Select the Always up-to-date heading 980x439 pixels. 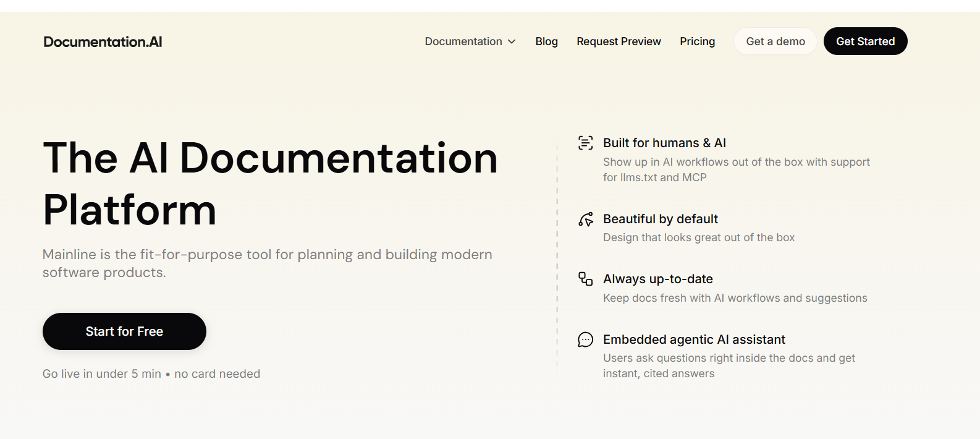pyautogui.click(x=657, y=279)
